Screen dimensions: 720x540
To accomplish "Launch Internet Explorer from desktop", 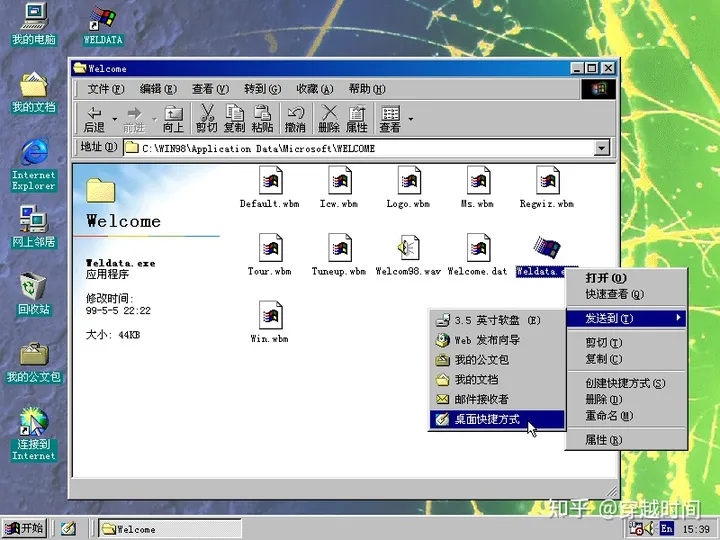I will coord(34,164).
